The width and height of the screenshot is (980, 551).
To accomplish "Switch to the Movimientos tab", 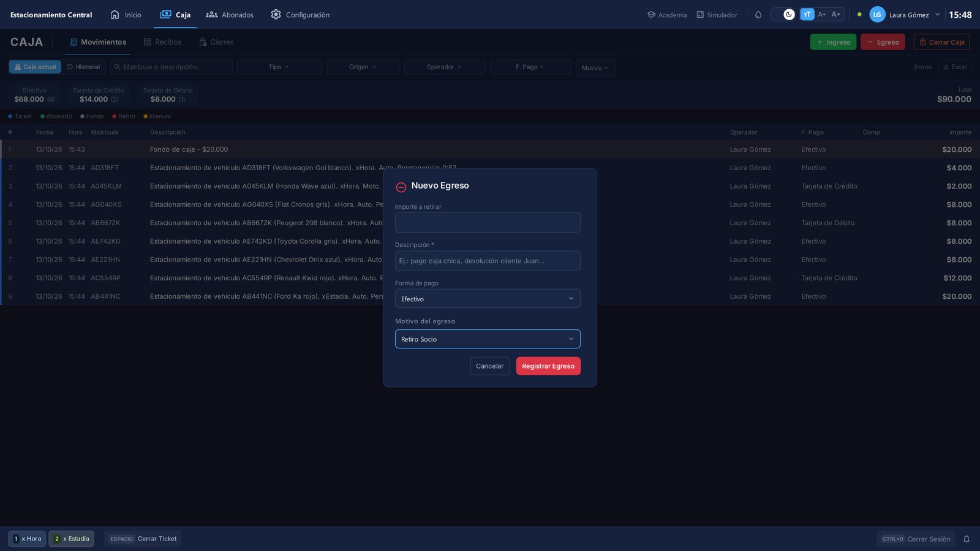I will point(98,42).
